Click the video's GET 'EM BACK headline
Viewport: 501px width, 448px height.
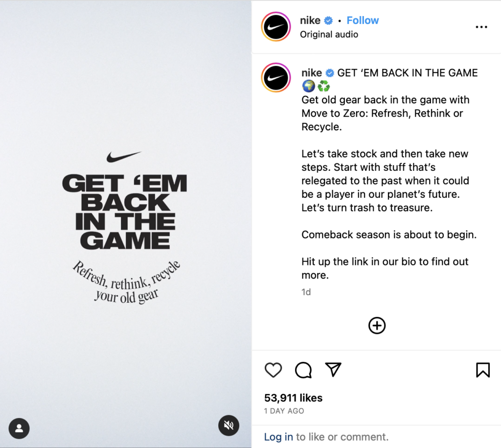click(x=125, y=212)
